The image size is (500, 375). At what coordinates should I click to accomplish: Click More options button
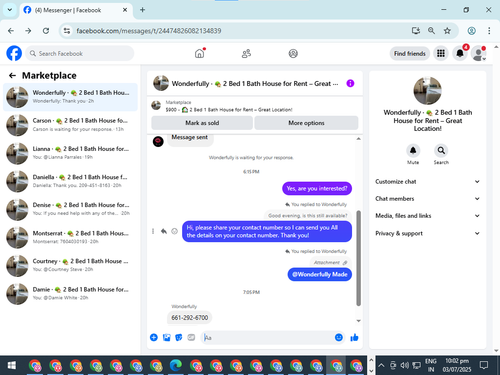pyautogui.click(x=306, y=123)
